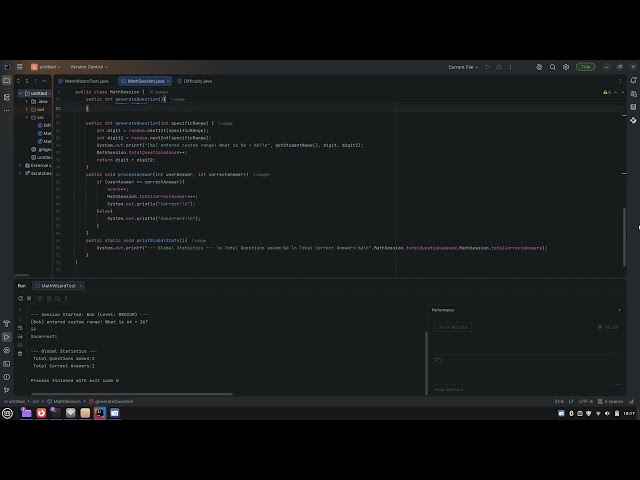Stop the running process icon
This screenshot has width=640, height=480.
pos(29,298)
